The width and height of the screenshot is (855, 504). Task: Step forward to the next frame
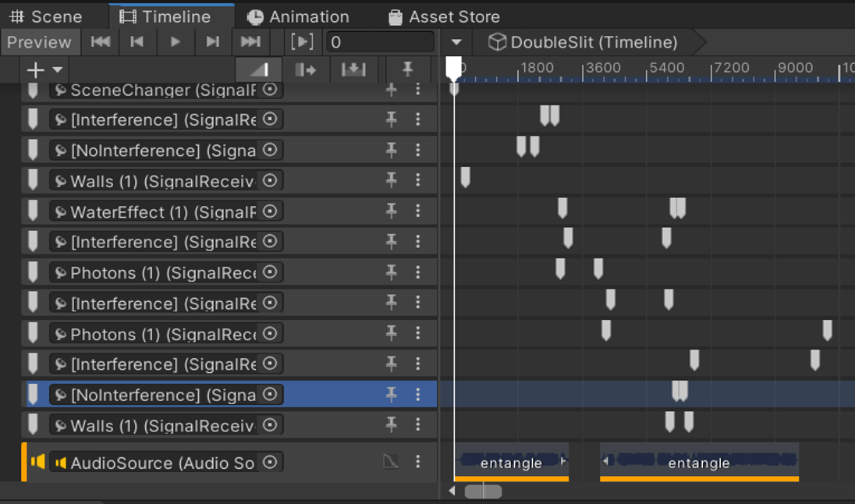(x=212, y=42)
